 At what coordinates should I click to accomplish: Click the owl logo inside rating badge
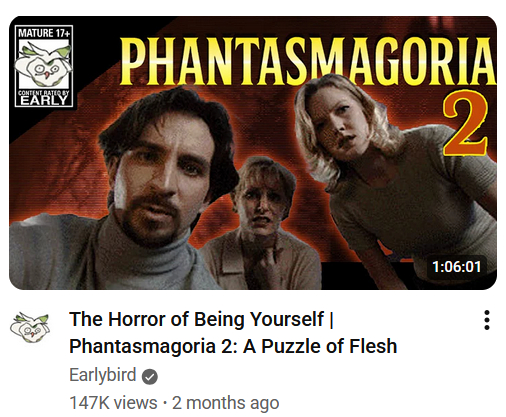pos(43,64)
